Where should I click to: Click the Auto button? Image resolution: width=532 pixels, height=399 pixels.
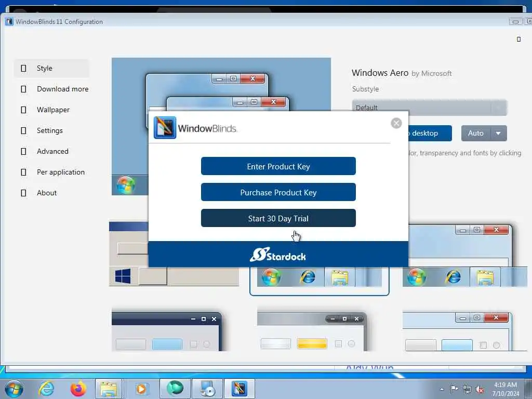476,133
